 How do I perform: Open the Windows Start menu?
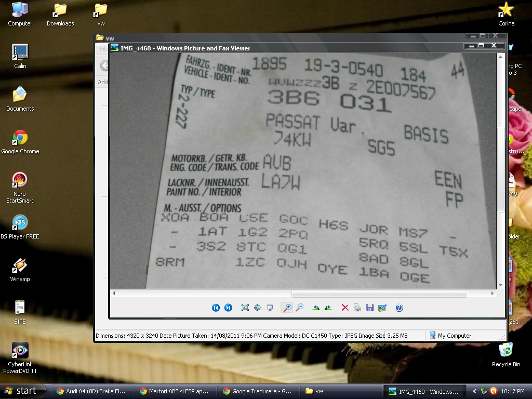pos(21,391)
